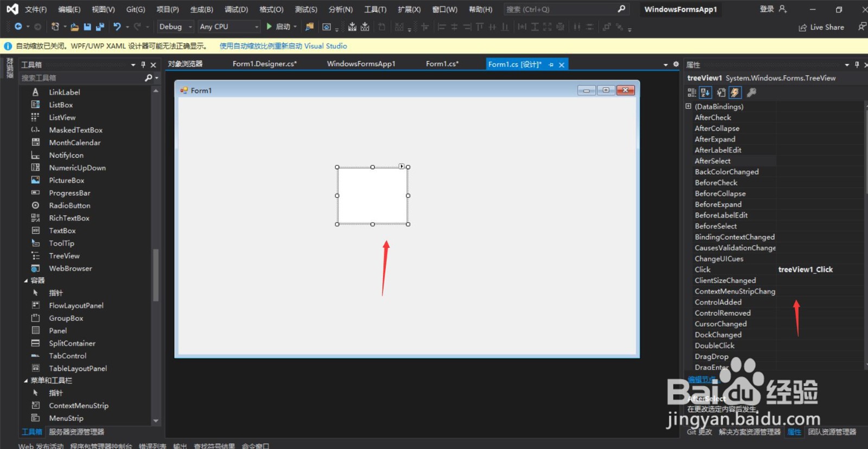Open the Toolbox window options dropdown
Viewport: 868px width, 449px height.
coord(133,65)
